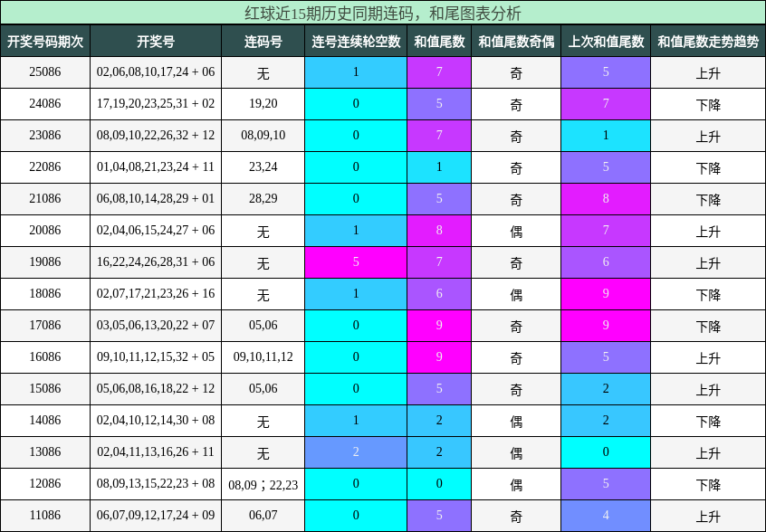Select draw numbers 17,19,20,23,25,31 + 02

point(156,104)
